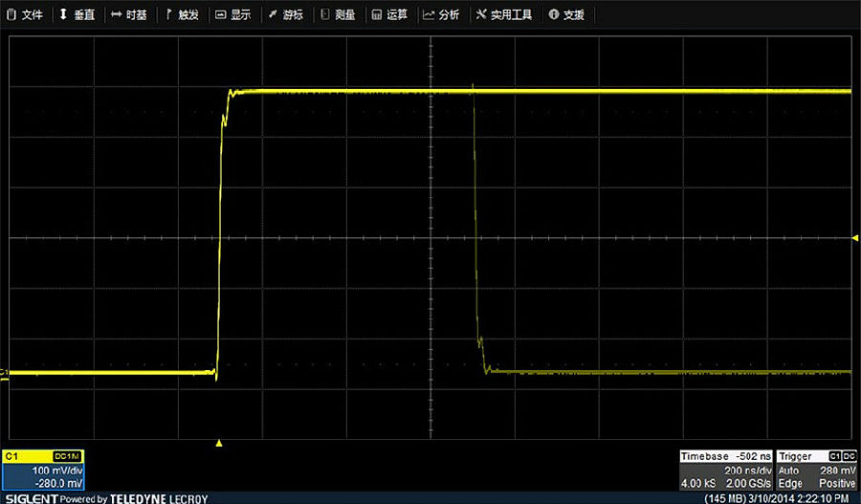Select the yellow trigger delay triangle marker
861x504 pixels.
(x=219, y=443)
